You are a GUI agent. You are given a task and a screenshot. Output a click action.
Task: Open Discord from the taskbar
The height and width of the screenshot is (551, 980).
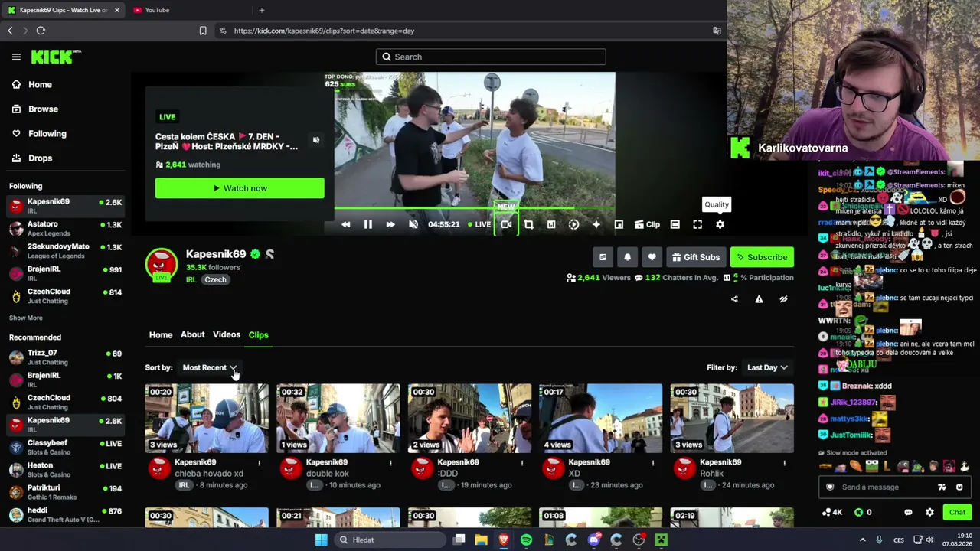click(594, 540)
